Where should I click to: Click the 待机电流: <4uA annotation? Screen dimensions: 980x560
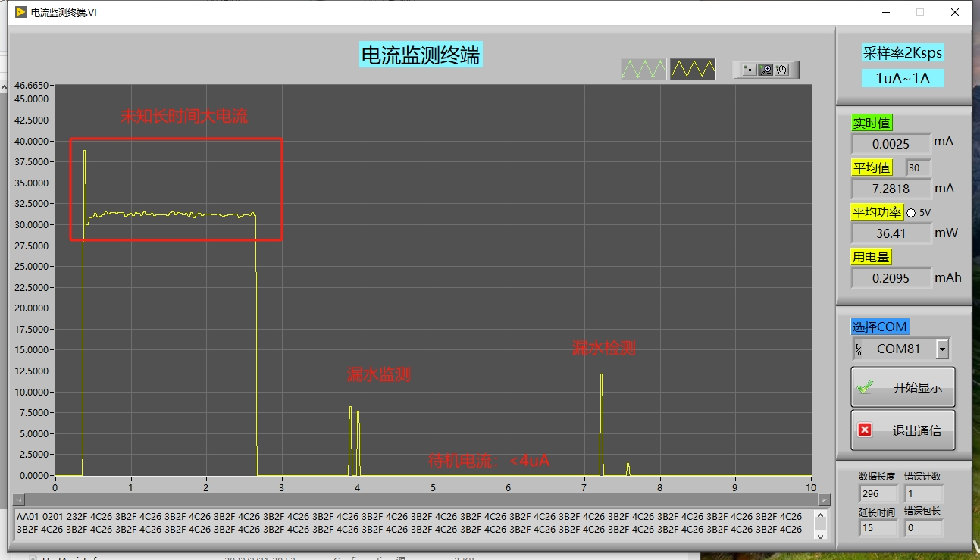489,461
